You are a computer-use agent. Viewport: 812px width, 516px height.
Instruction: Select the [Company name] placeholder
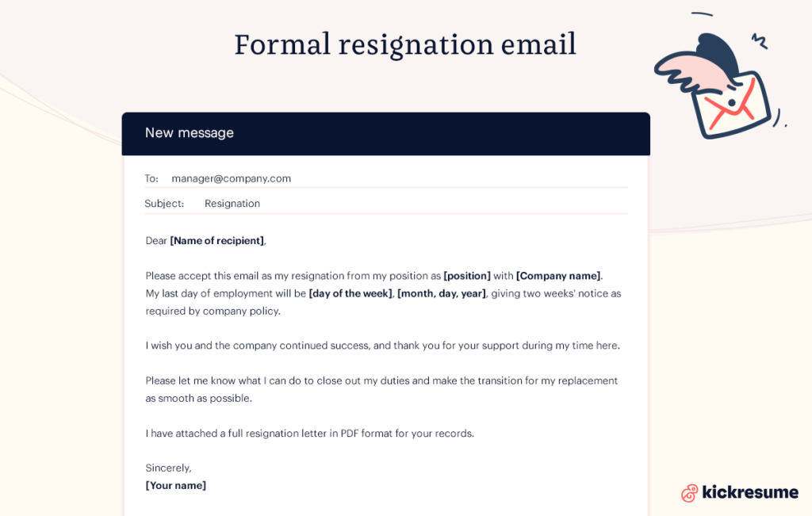559,276
